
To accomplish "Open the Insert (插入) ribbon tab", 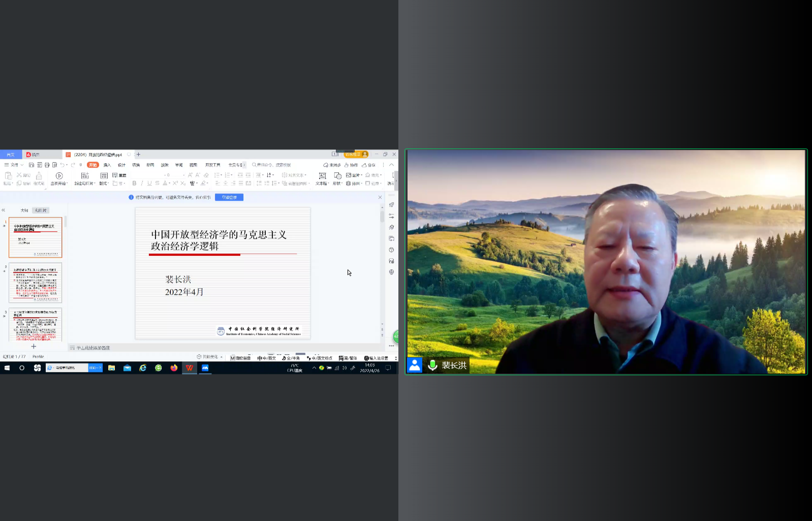I will tap(107, 165).
